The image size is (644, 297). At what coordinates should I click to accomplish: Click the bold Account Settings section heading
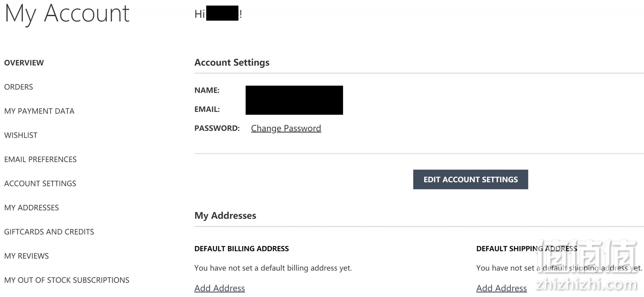(x=232, y=62)
